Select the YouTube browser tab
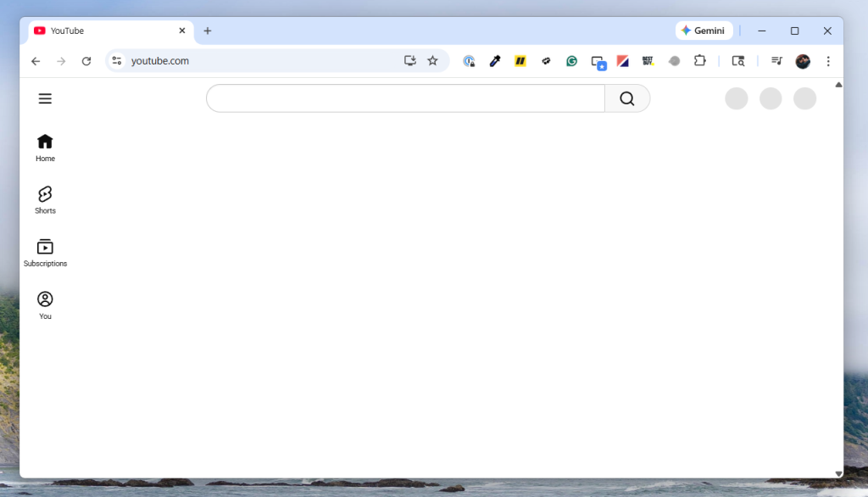Screen dimensions: 868x497 [102, 31]
